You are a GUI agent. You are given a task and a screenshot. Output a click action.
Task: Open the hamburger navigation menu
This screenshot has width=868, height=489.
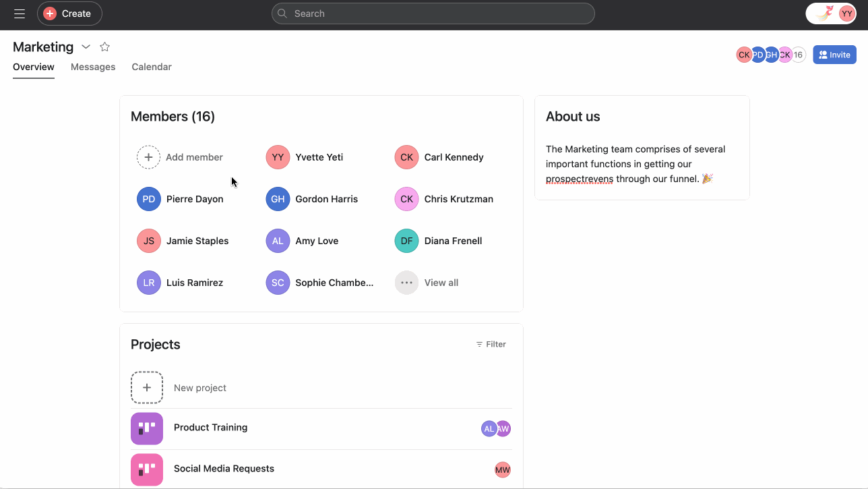coord(20,13)
